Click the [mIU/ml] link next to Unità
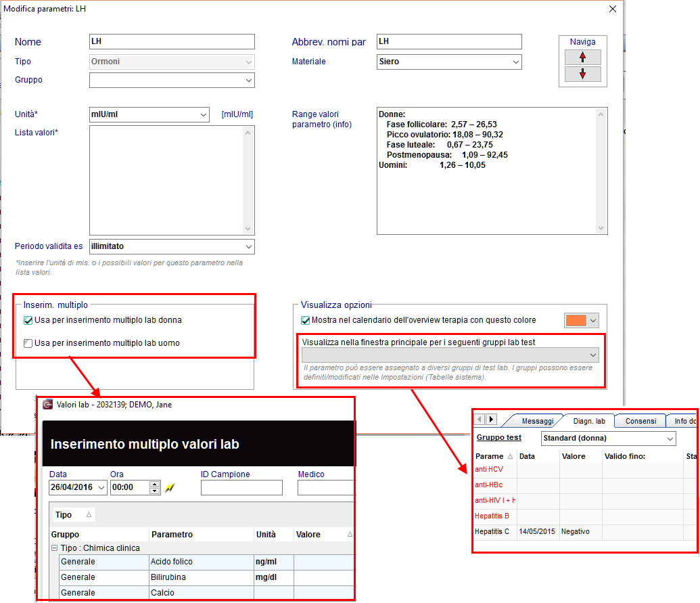This screenshot has width=700, height=603. tap(237, 114)
